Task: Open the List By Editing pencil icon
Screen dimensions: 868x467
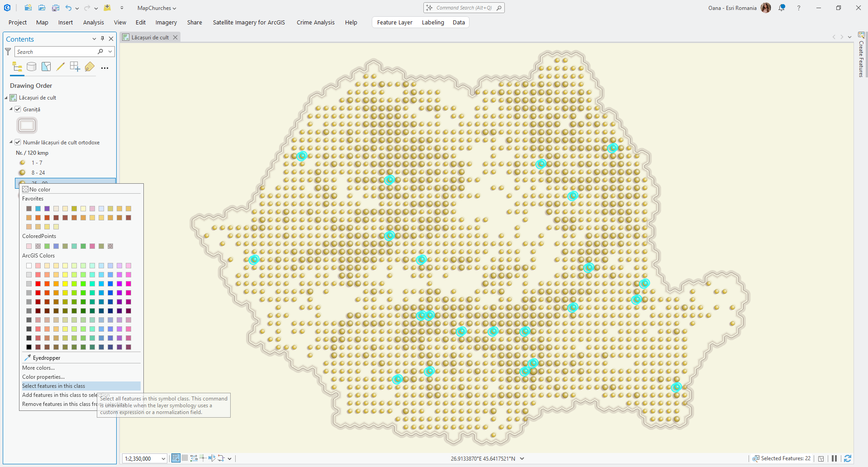Action: pyautogui.click(x=60, y=67)
